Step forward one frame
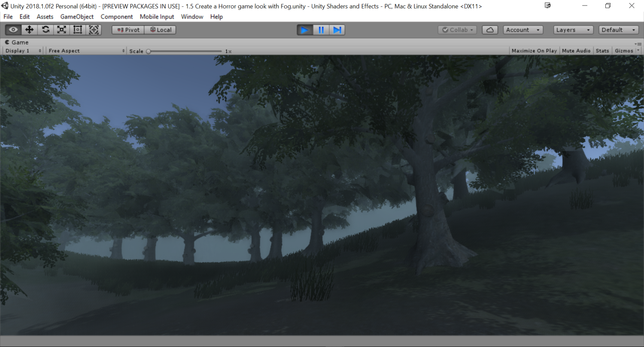Image resolution: width=644 pixels, height=347 pixels. [x=337, y=30]
